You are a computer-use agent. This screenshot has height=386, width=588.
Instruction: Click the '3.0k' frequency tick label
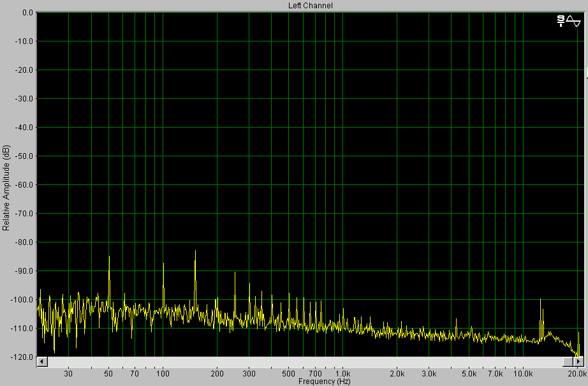click(x=429, y=374)
